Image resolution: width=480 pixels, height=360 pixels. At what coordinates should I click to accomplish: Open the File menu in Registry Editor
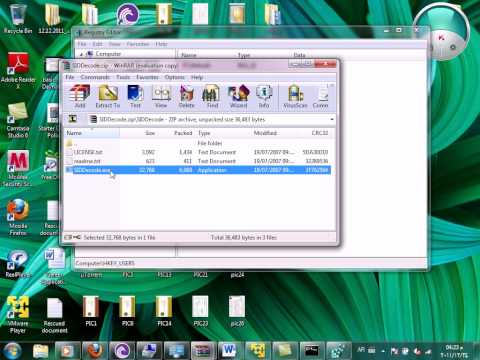(x=82, y=44)
